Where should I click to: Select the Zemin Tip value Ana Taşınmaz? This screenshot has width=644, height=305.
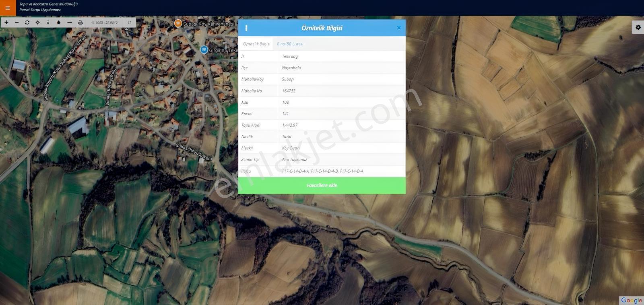(x=294, y=160)
